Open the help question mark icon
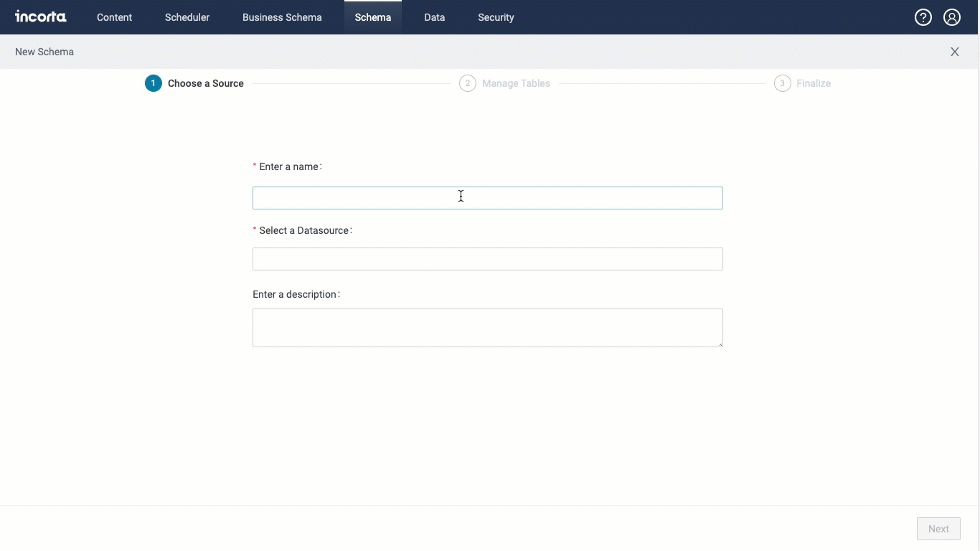980x551 pixels. tap(923, 17)
